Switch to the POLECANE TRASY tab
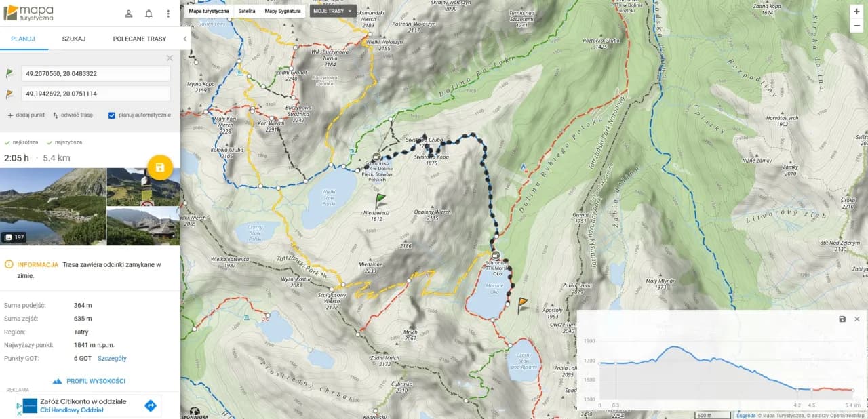 tap(140, 39)
